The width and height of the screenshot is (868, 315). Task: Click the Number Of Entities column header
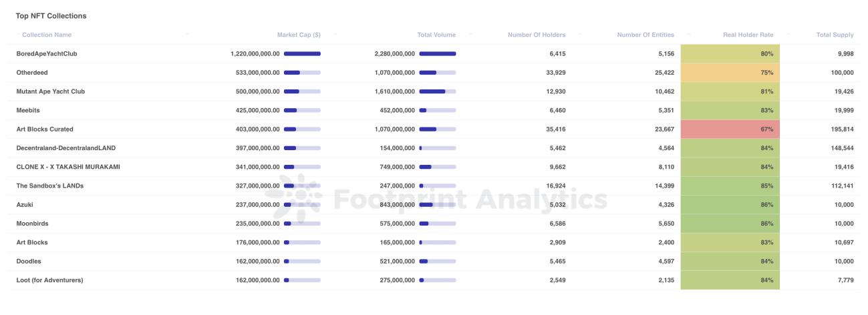[645, 35]
